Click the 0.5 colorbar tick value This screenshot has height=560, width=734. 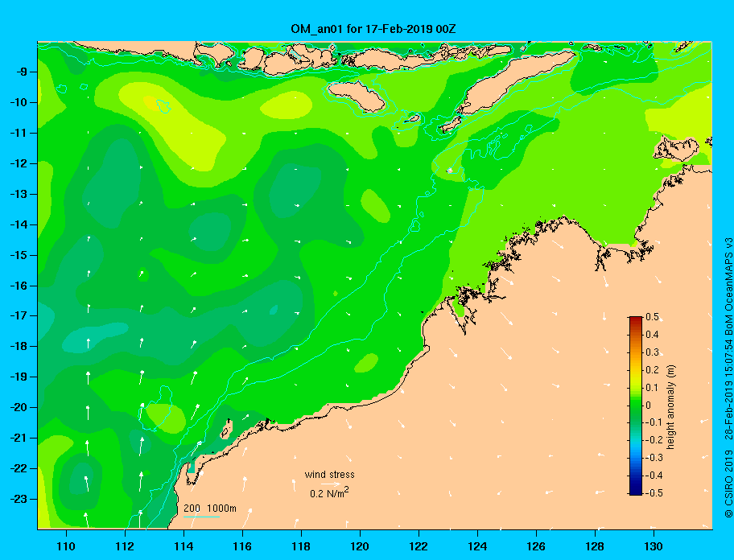pos(652,317)
